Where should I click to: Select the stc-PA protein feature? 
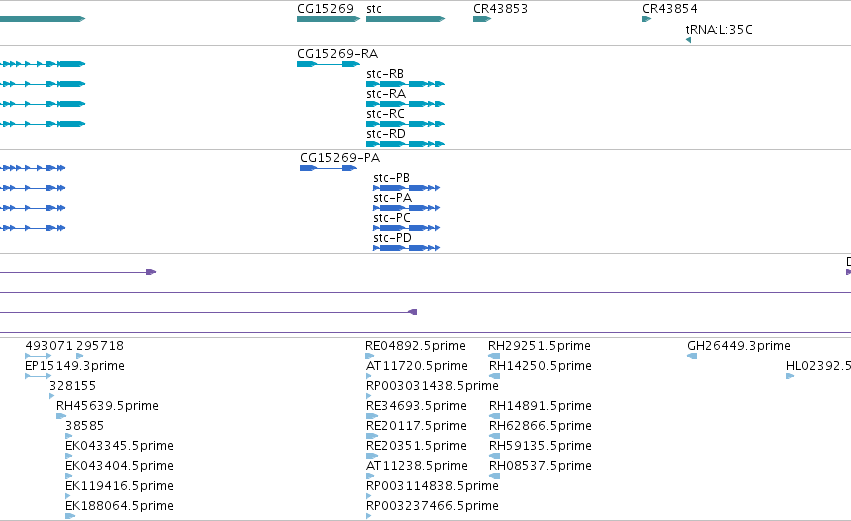pos(407,208)
